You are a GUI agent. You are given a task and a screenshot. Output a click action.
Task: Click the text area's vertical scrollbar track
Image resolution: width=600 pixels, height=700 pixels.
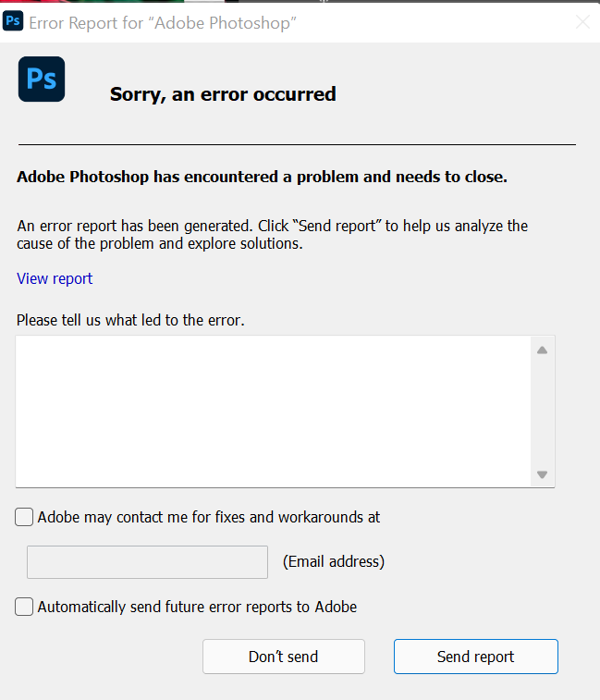543,411
